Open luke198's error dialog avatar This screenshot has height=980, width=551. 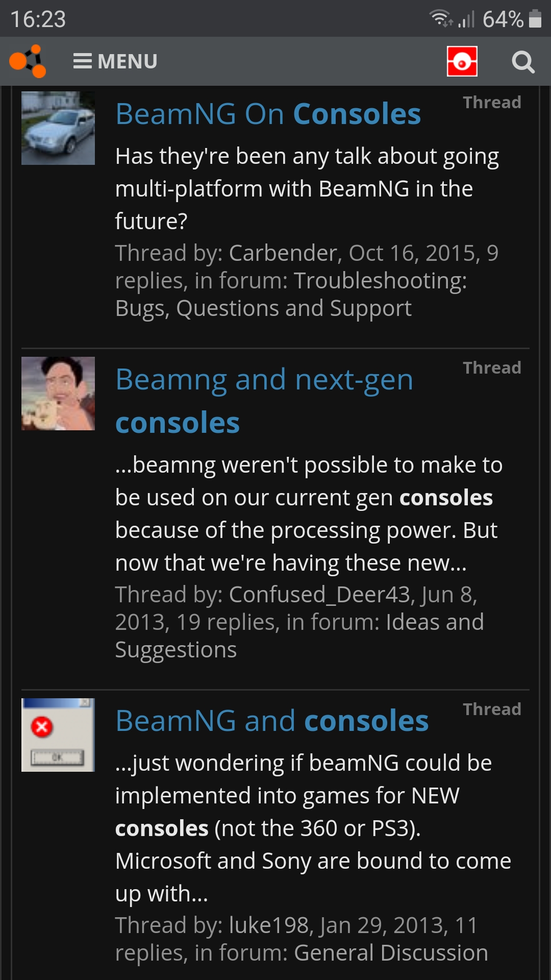[58, 735]
